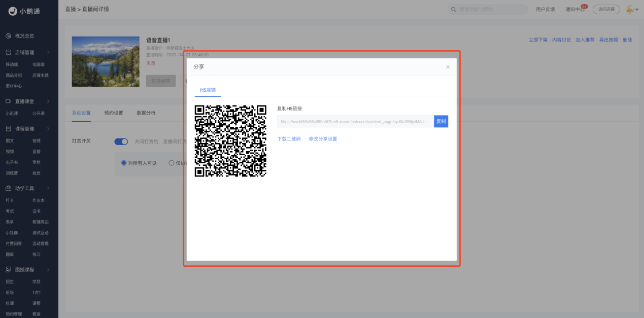Open 素材中心 in the sidebar
The height and width of the screenshot is (318, 644).
point(14,86)
